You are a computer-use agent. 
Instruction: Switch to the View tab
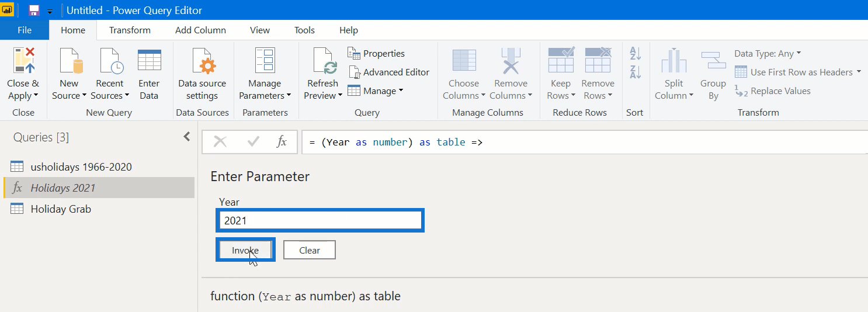point(260,30)
